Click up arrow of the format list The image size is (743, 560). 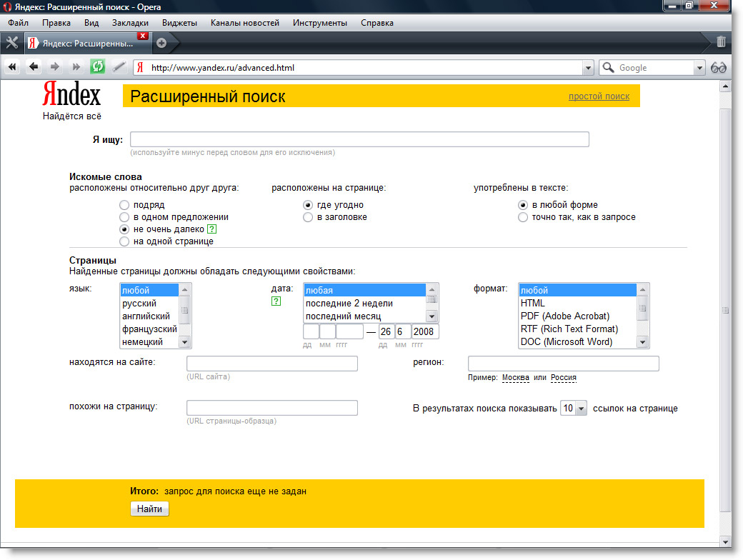[x=642, y=289]
